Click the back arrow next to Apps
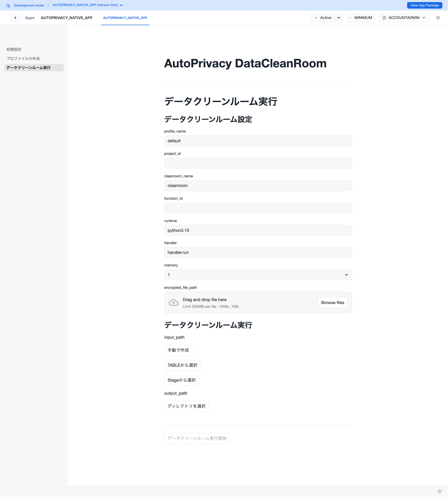Screen dimensions: 448x497 tap(15, 18)
